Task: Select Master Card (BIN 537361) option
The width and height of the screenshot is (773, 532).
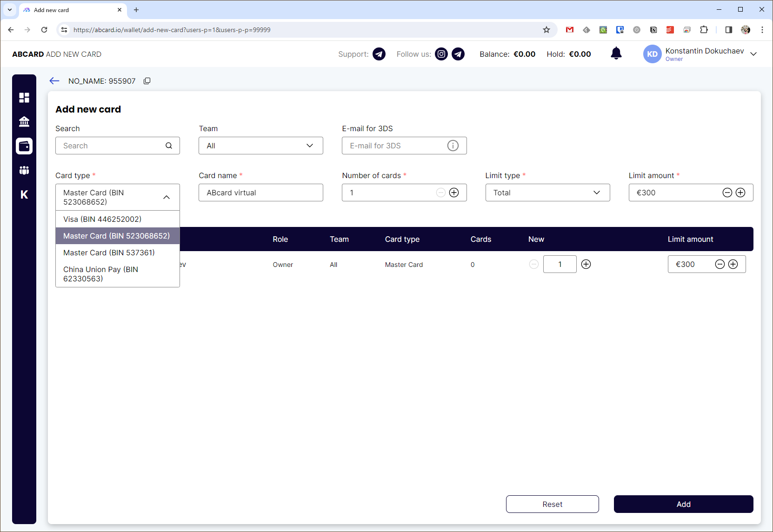Action: pos(118,253)
